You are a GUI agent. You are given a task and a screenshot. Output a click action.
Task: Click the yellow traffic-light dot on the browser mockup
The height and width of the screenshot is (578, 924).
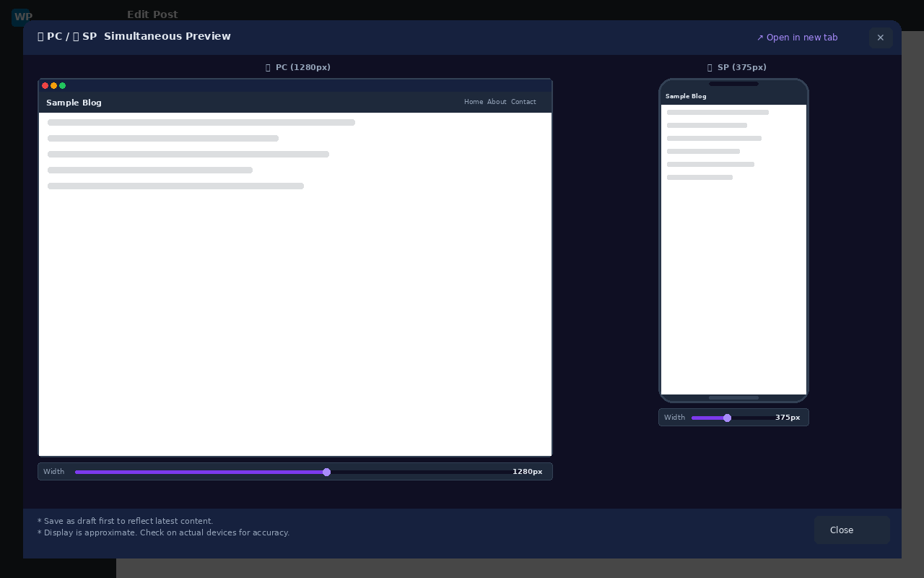click(x=54, y=86)
